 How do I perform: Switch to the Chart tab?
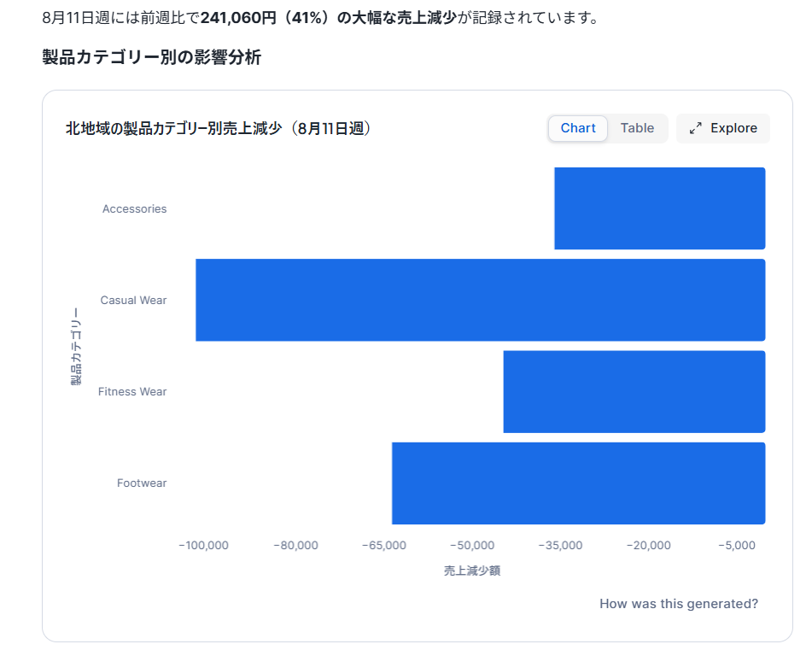pos(577,128)
